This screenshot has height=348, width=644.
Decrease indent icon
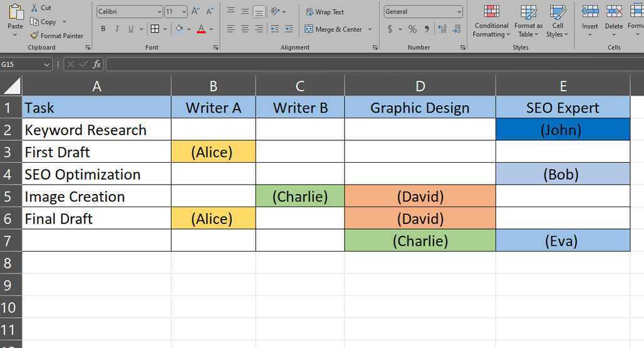(275, 29)
